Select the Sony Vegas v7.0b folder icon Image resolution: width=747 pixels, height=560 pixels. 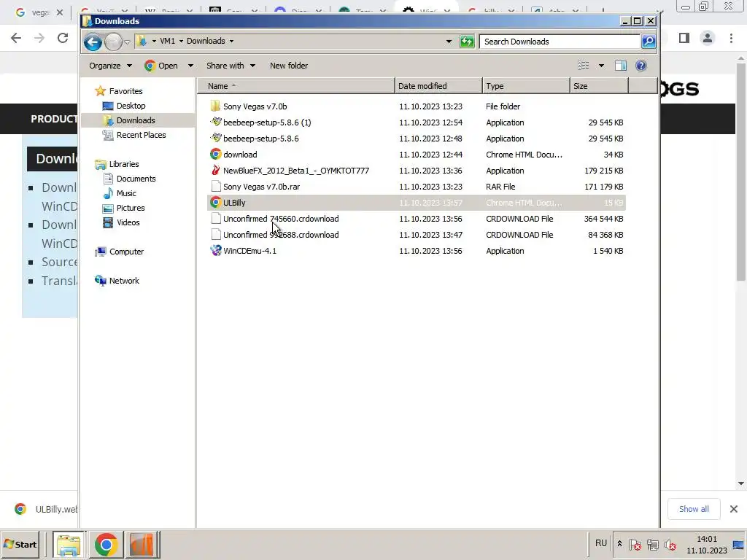point(215,106)
